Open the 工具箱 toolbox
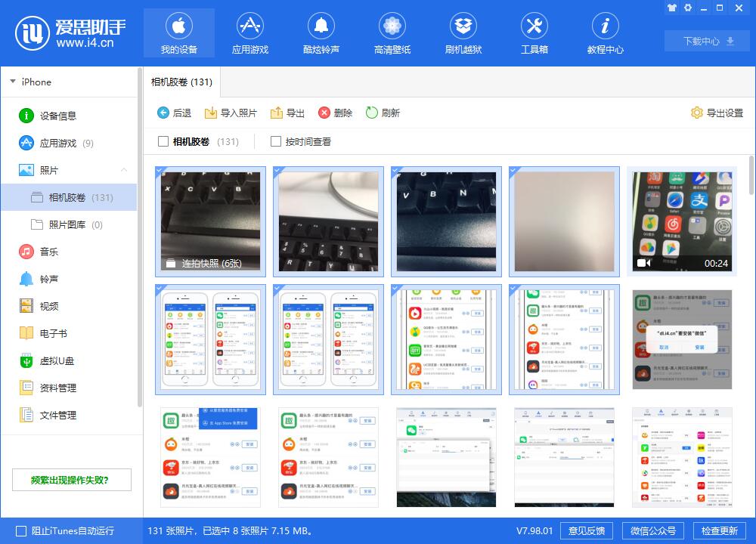 click(534, 32)
